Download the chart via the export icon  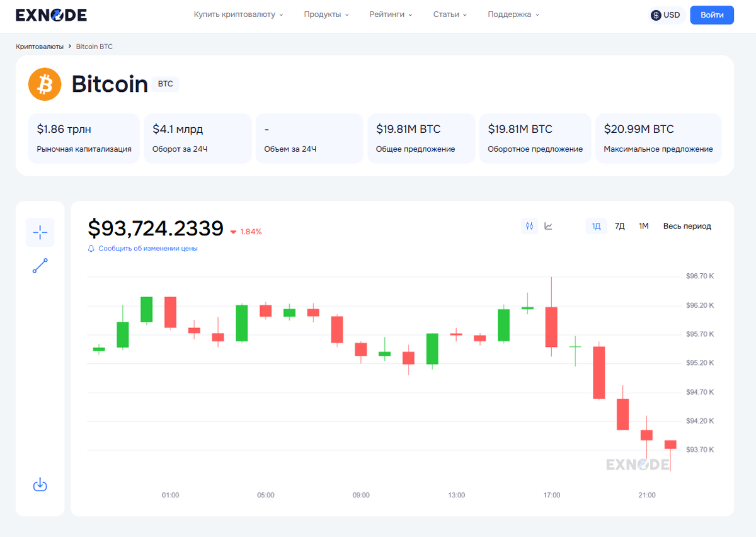coord(40,485)
